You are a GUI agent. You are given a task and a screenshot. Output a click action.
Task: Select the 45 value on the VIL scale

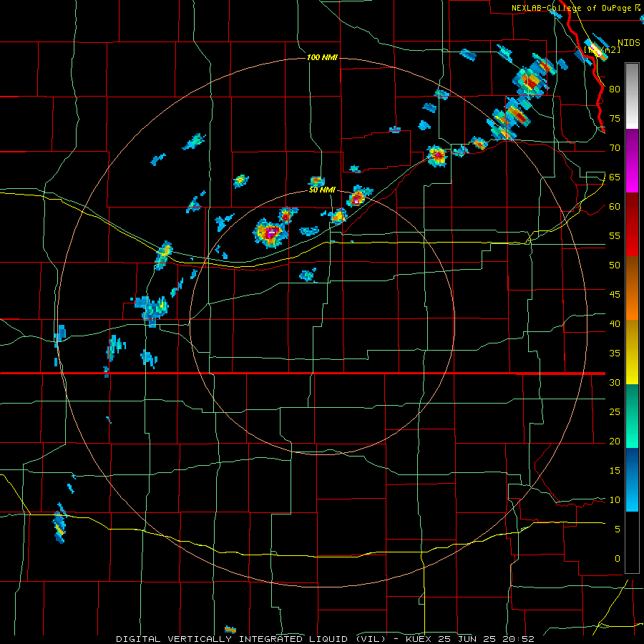point(615,295)
